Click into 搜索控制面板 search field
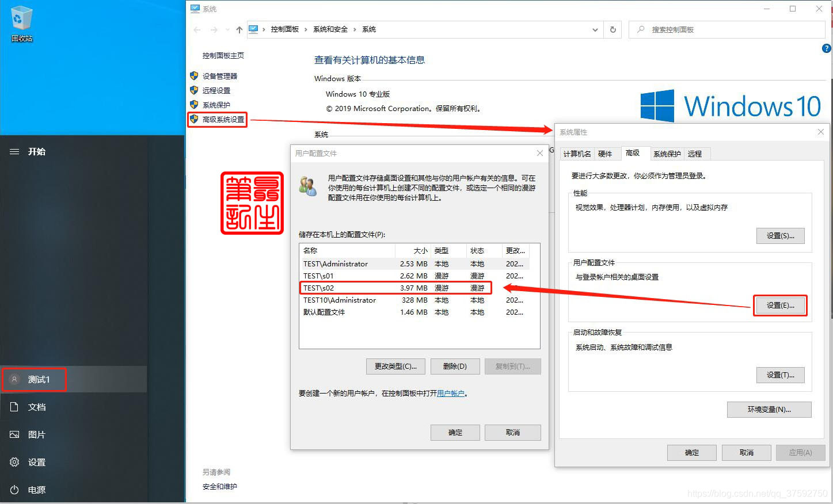Viewport: 833px width, 504px height. (x=727, y=29)
